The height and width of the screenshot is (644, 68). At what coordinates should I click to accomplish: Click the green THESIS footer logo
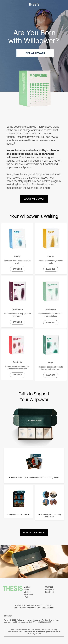coord(13,589)
